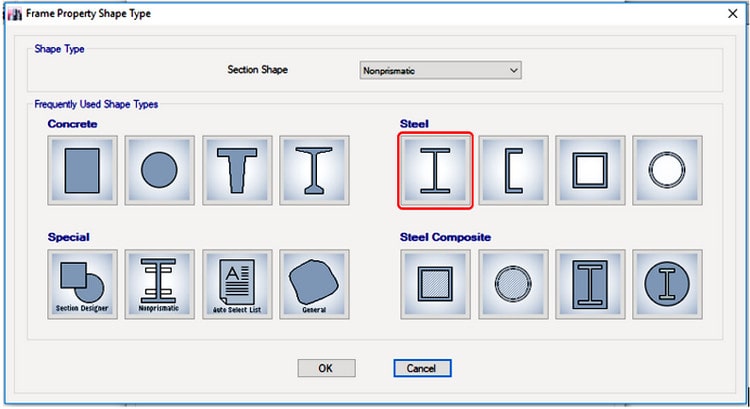Choose the filled steel pipe composite section
This screenshot has width=750, height=409.
pyautogui.click(x=513, y=284)
